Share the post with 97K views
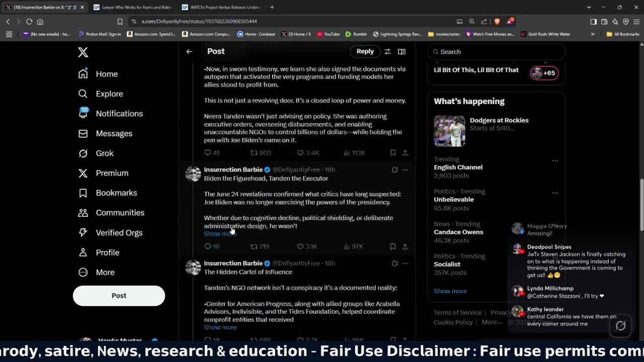The width and height of the screenshot is (644, 362). 405,246
